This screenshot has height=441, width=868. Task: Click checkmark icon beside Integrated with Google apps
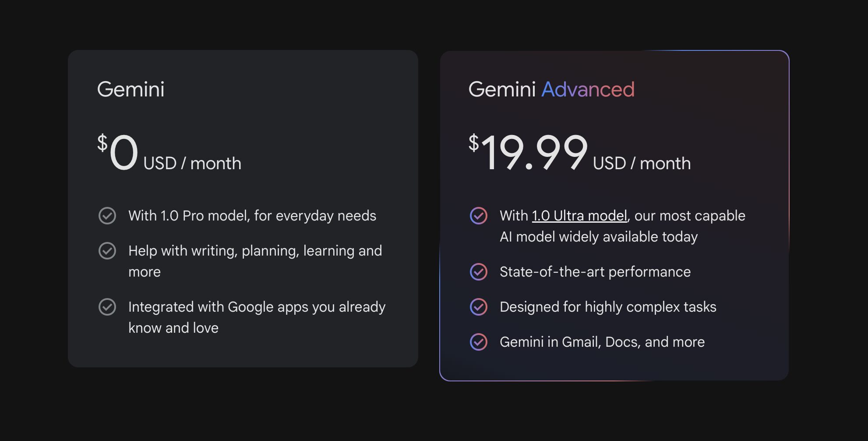107,307
